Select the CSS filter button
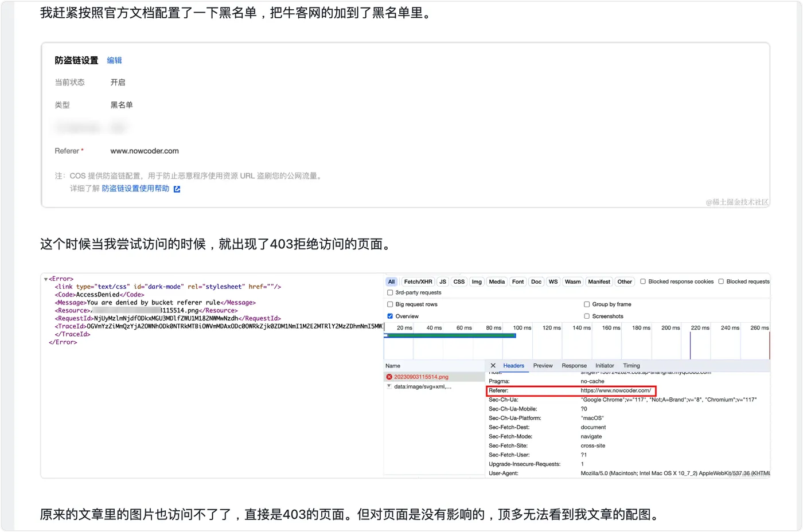This screenshot has height=532, width=803. [459, 281]
